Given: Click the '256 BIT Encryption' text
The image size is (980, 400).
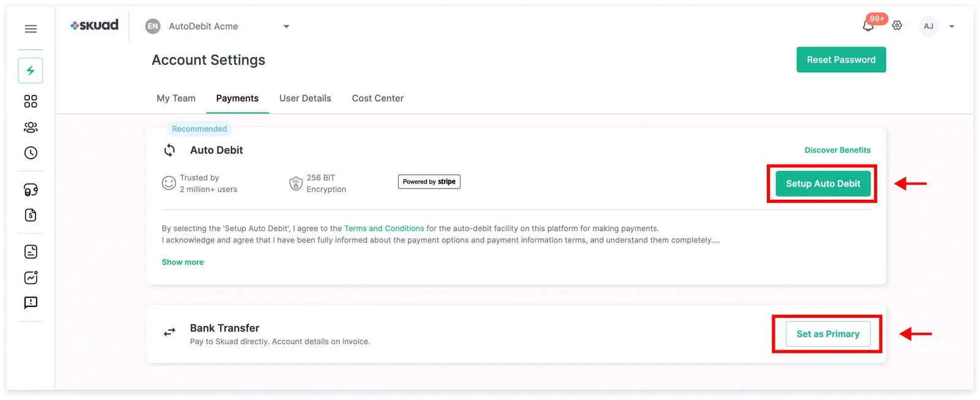Looking at the screenshot, I should click(x=326, y=184).
